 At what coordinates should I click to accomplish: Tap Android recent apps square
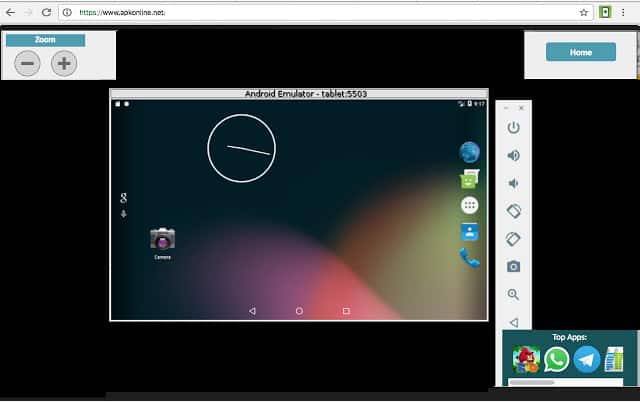coord(346,311)
